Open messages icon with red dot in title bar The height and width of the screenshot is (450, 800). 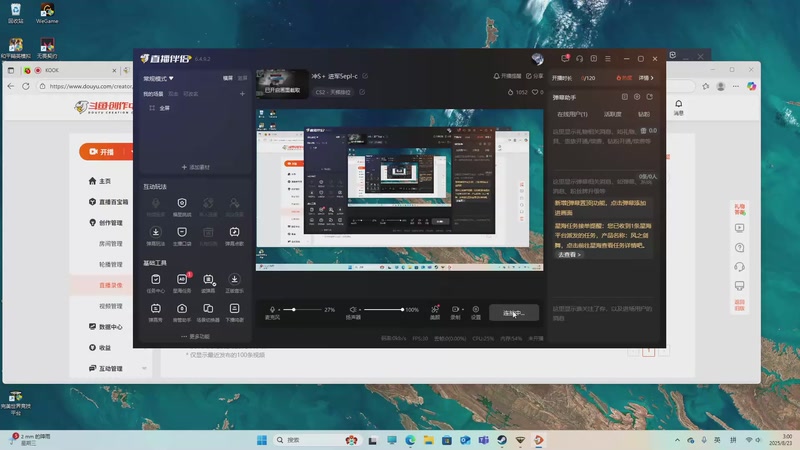click(x=565, y=59)
